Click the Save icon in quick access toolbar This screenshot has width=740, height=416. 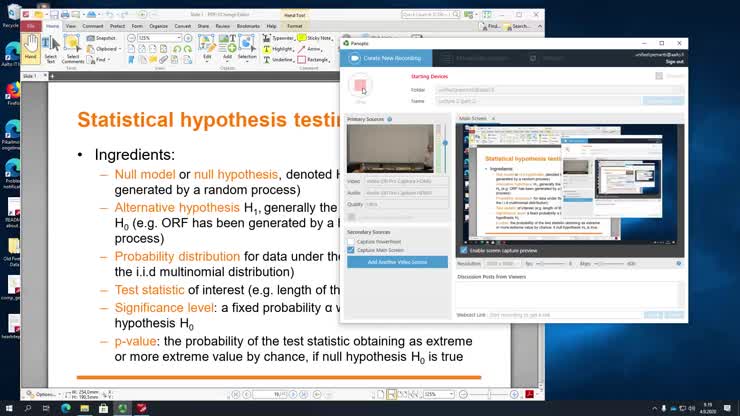tap(54, 15)
